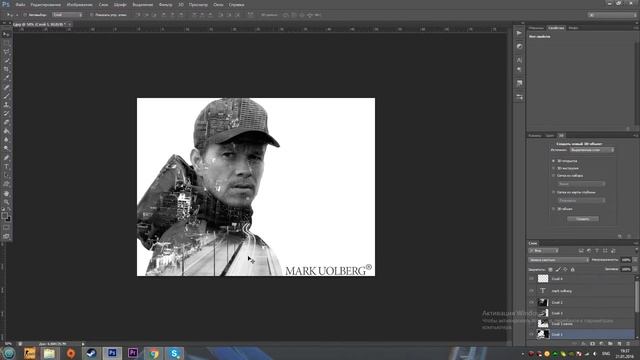
Task: Click the document tab title
Action: [39, 24]
